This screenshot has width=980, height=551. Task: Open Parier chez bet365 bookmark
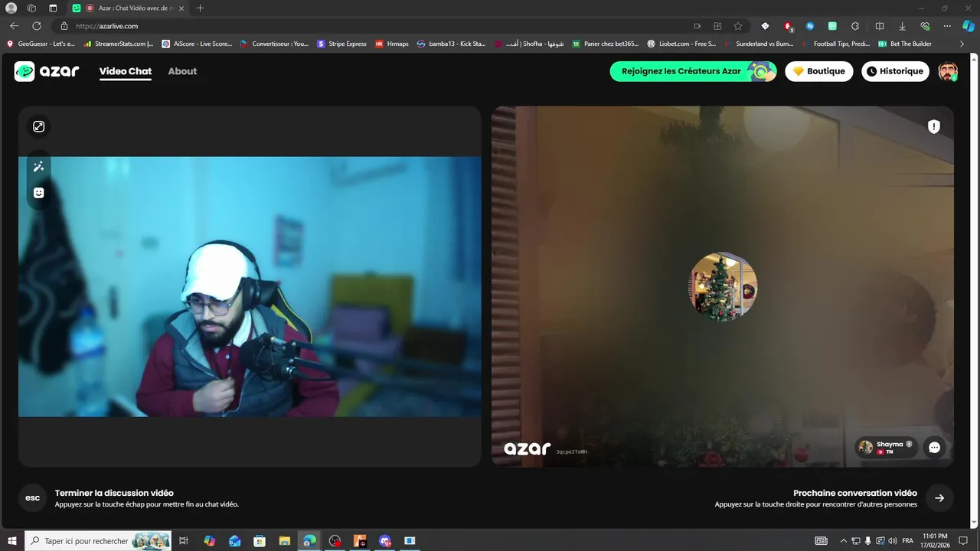(606, 44)
